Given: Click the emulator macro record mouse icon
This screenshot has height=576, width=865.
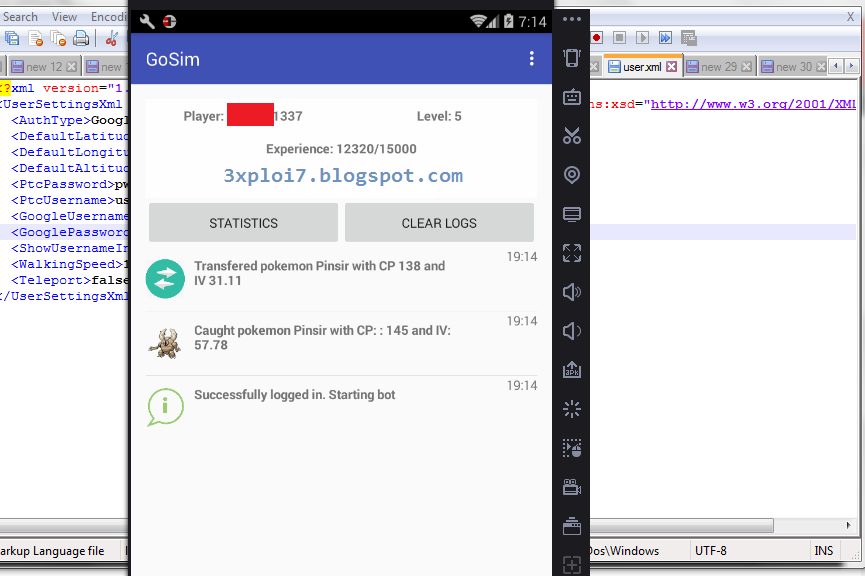Looking at the screenshot, I should pos(572,448).
